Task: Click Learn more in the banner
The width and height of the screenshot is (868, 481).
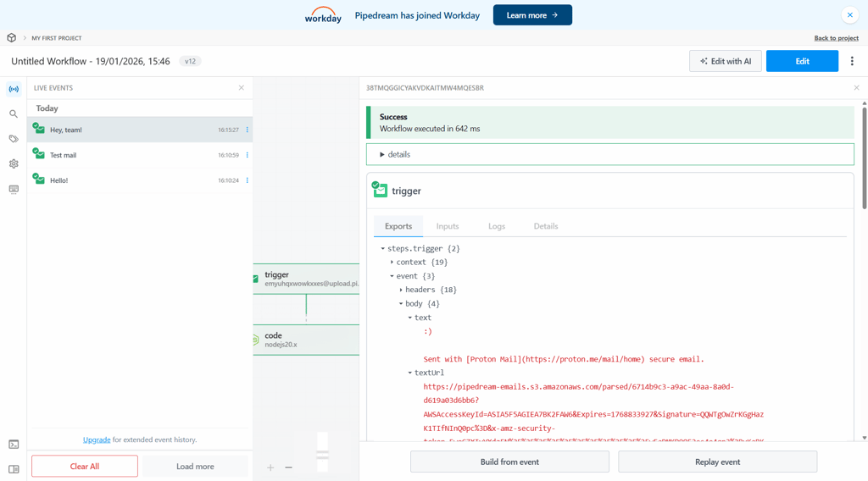Action: (532, 15)
